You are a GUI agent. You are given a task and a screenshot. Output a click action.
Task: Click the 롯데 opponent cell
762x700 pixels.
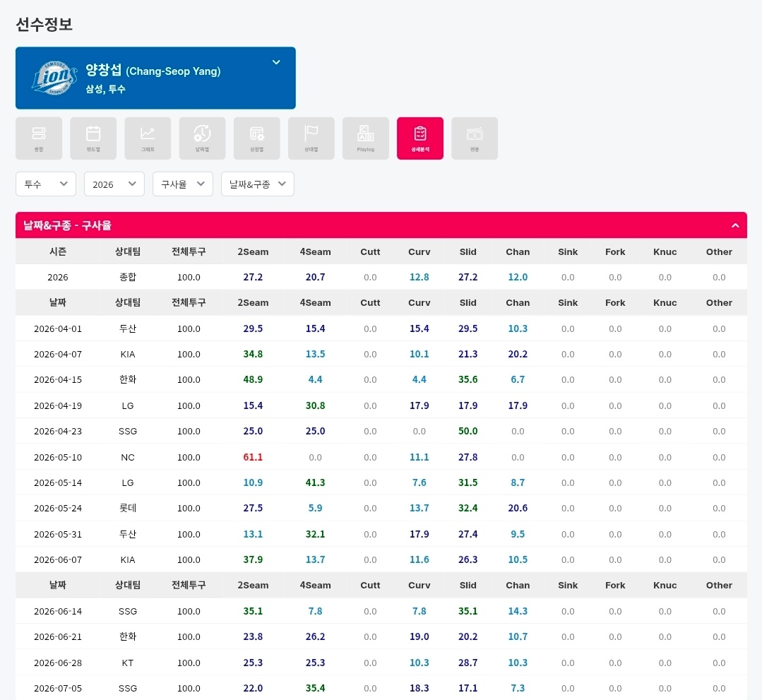[x=128, y=508]
